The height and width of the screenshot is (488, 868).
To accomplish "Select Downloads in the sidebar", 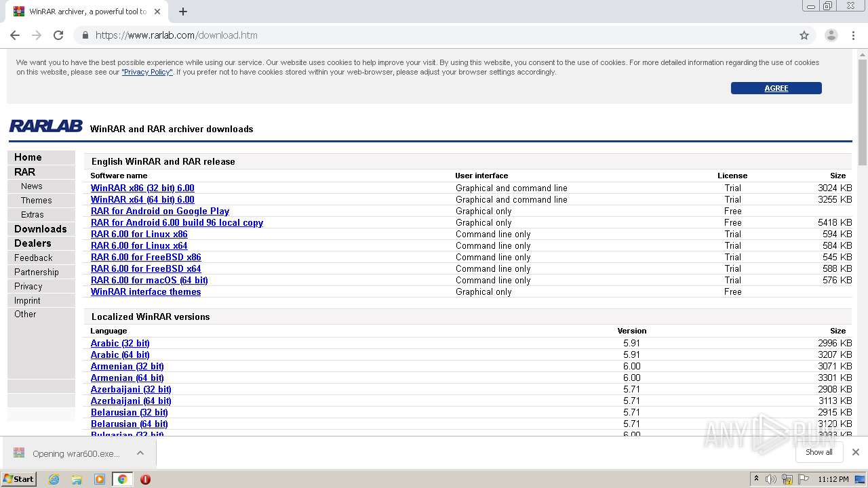I will [x=41, y=229].
